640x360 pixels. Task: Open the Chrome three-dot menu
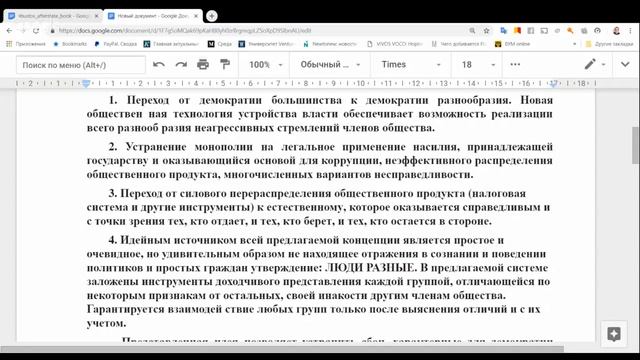630,31
